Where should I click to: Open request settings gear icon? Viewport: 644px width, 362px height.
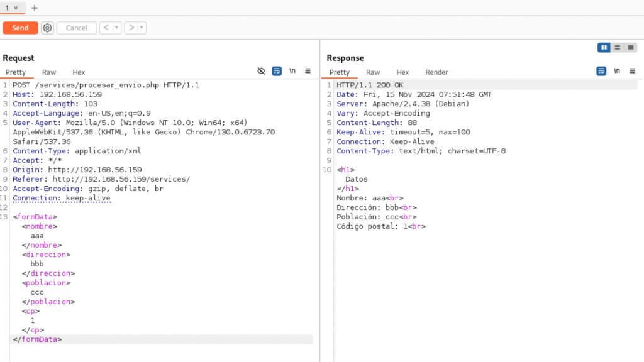47,28
